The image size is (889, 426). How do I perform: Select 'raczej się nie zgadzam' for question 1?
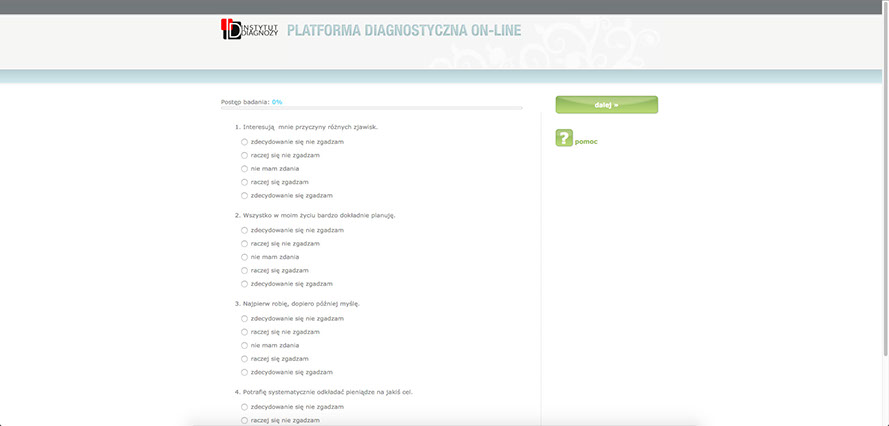(244, 155)
